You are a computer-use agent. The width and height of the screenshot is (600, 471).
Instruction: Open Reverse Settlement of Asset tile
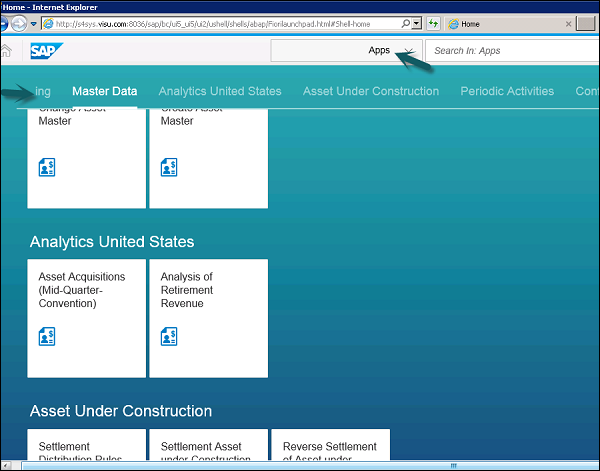tap(330, 449)
